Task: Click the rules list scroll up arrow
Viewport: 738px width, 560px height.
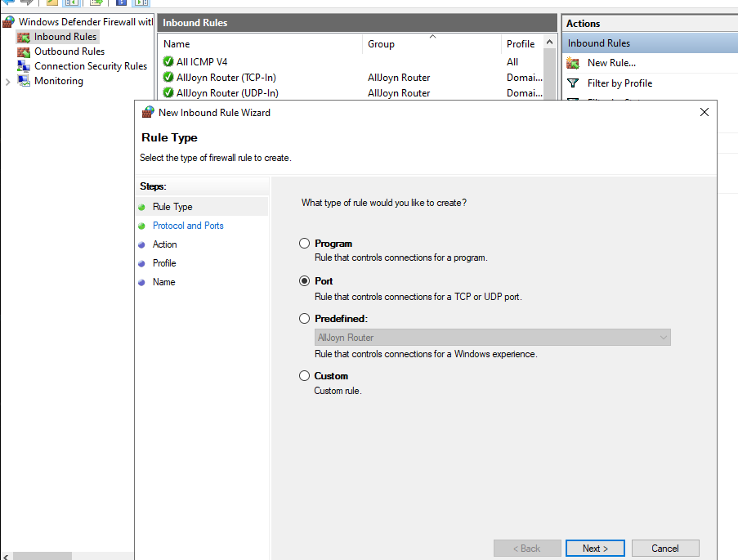Action: pyautogui.click(x=549, y=43)
